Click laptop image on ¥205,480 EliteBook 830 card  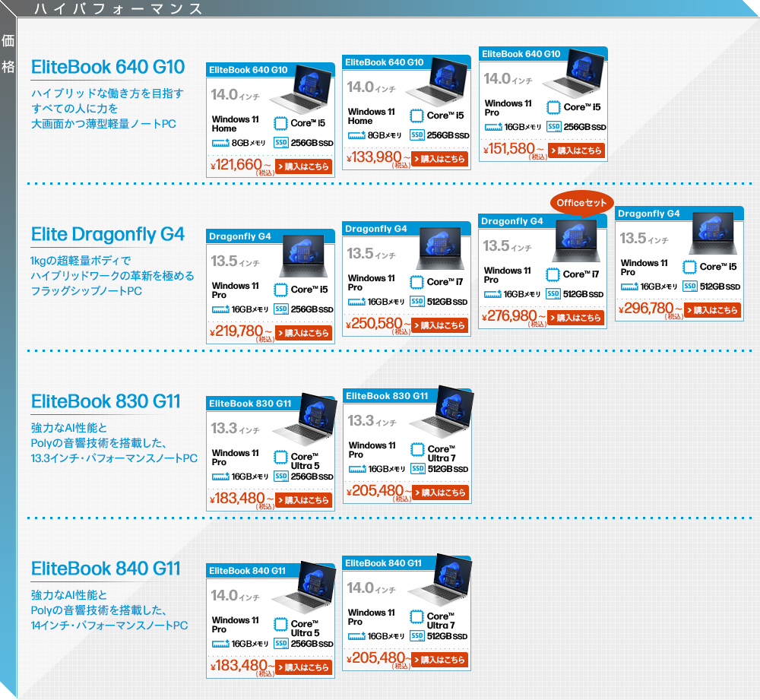442,412
